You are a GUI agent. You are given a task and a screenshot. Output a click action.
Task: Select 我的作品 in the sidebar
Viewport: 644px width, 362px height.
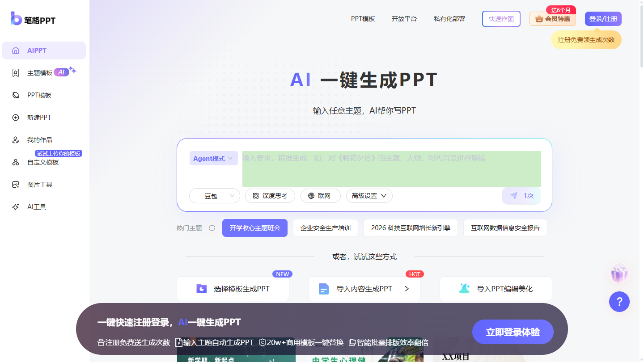coord(44,140)
